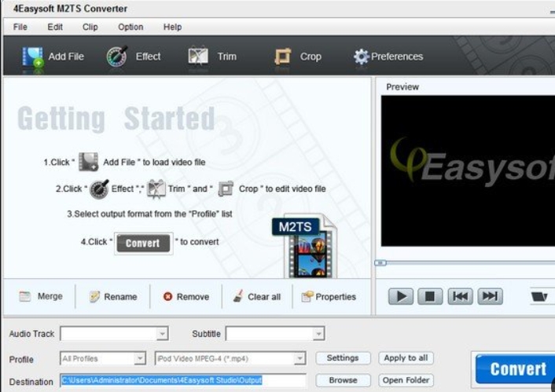
Task: Open file Properties
Action: pyautogui.click(x=328, y=296)
